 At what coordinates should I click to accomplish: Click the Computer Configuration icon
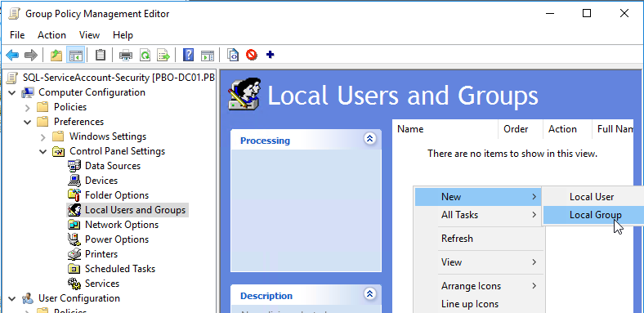coord(28,92)
